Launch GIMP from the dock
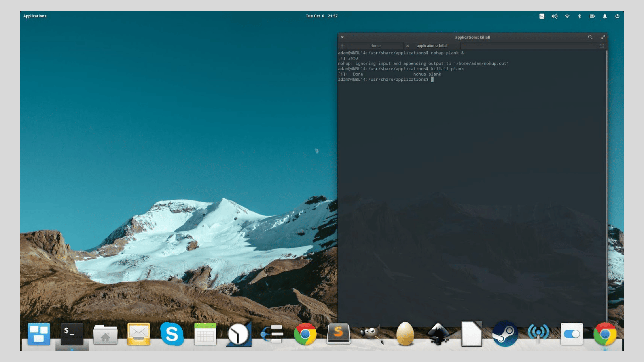Screen dimensions: 644x362 tap(372, 334)
